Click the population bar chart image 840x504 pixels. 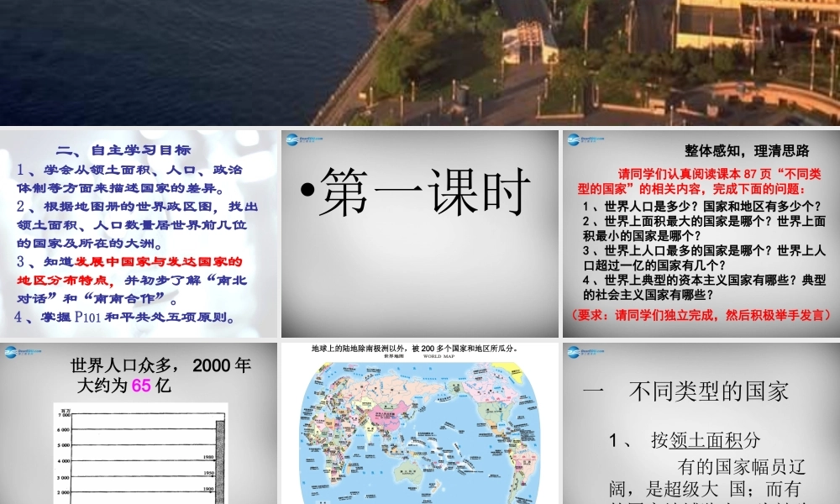click(x=141, y=453)
